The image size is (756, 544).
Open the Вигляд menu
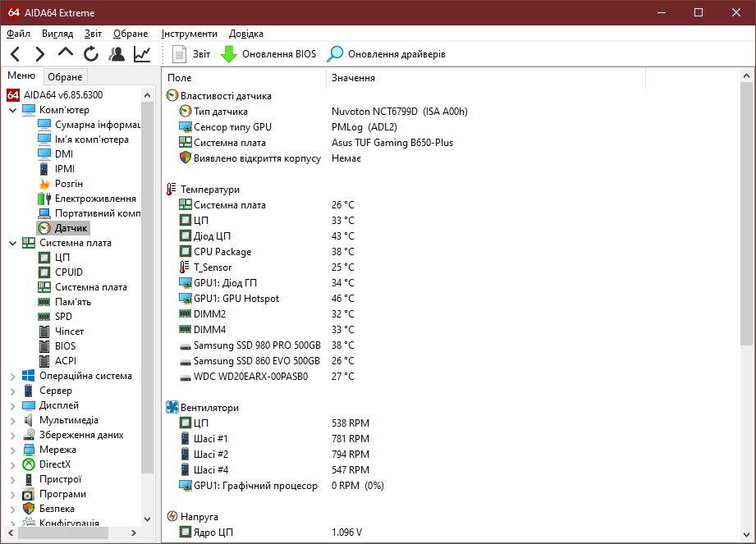(x=57, y=34)
